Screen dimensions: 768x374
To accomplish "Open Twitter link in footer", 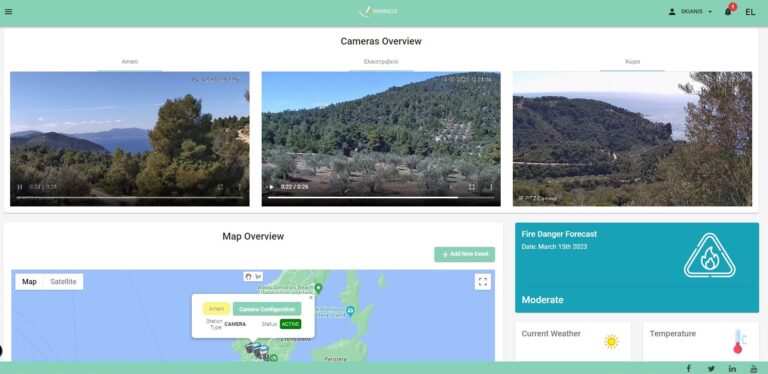I will pyautogui.click(x=711, y=369).
